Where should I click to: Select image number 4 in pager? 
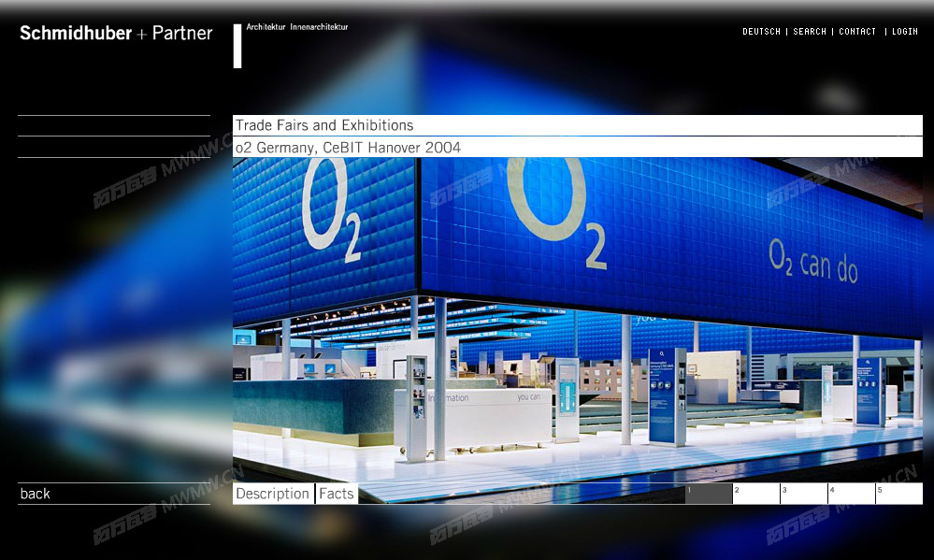coord(852,494)
